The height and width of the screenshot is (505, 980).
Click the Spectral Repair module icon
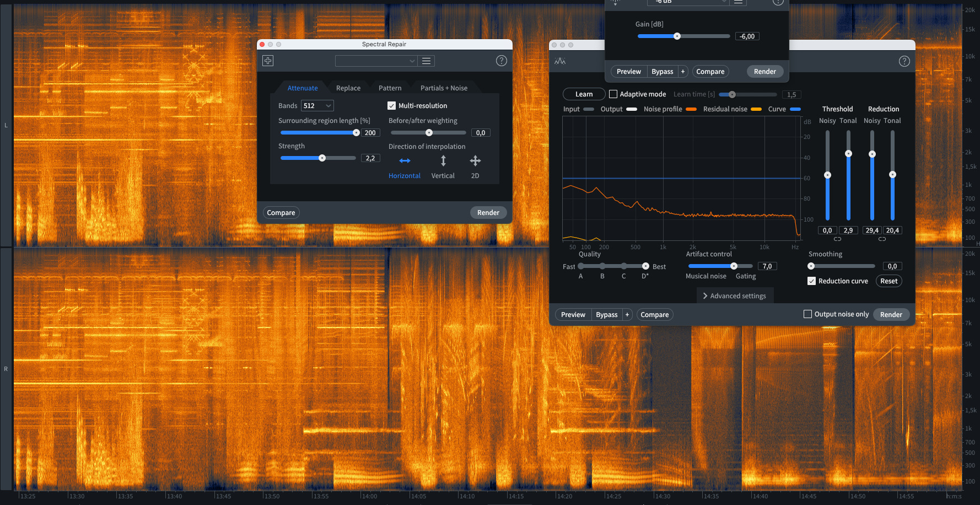click(x=268, y=61)
